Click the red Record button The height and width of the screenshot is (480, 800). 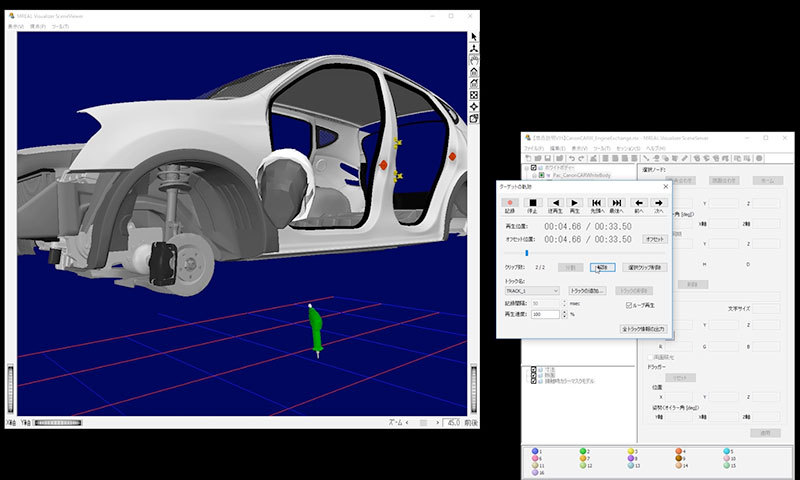click(x=509, y=203)
